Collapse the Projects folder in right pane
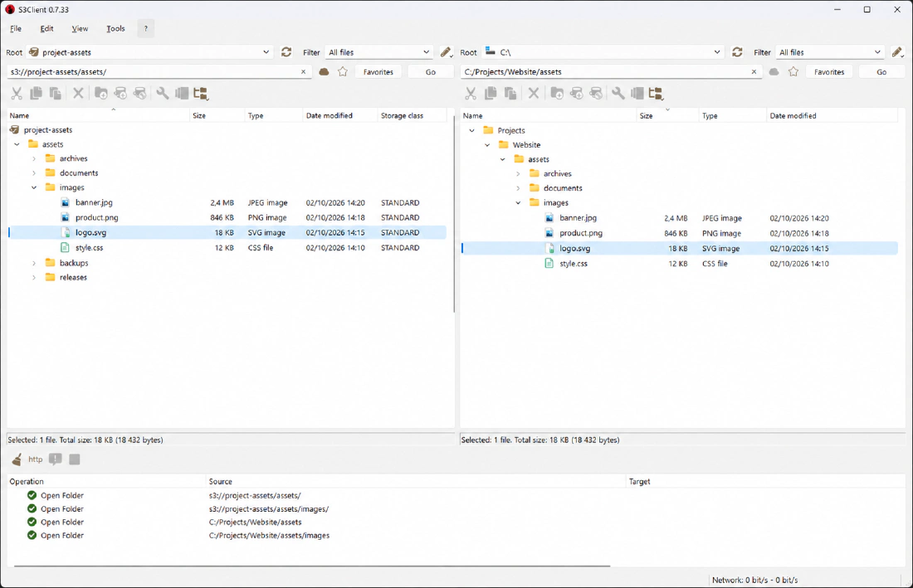The width and height of the screenshot is (913, 588). coord(471,131)
